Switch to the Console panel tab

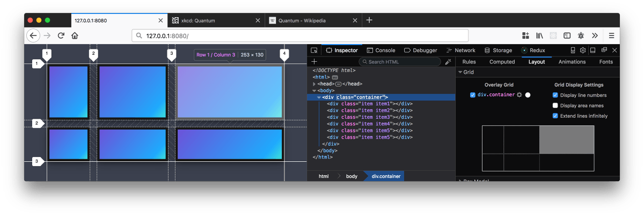click(380, 51)
